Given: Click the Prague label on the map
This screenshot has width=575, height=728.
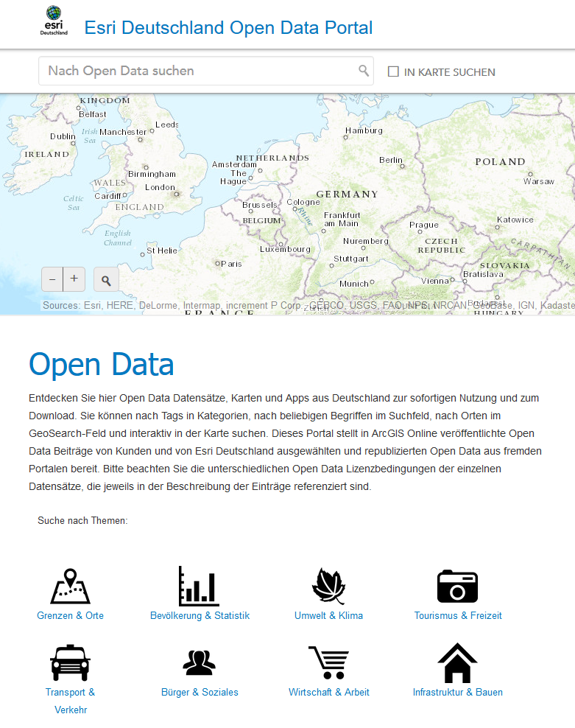Looking at the screenshot, I should pyautogui.click(x=424, y=225).
